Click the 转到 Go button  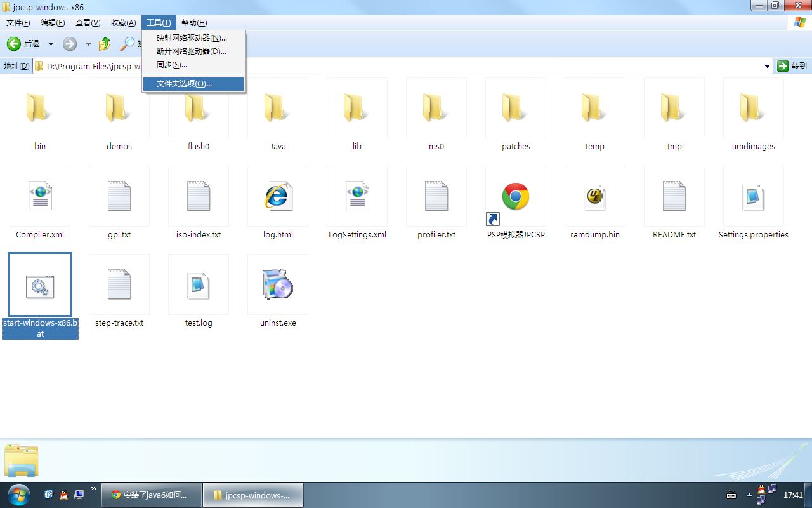click(x=792, y=66)
